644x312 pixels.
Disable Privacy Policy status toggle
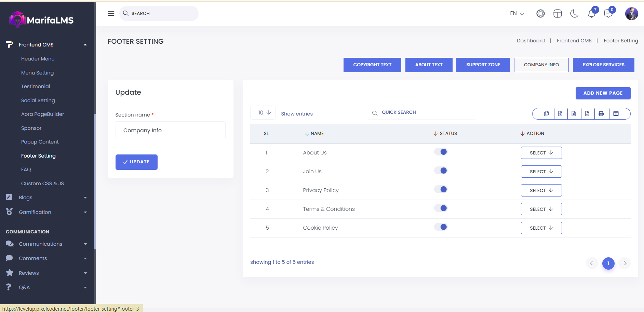point(441,190)
